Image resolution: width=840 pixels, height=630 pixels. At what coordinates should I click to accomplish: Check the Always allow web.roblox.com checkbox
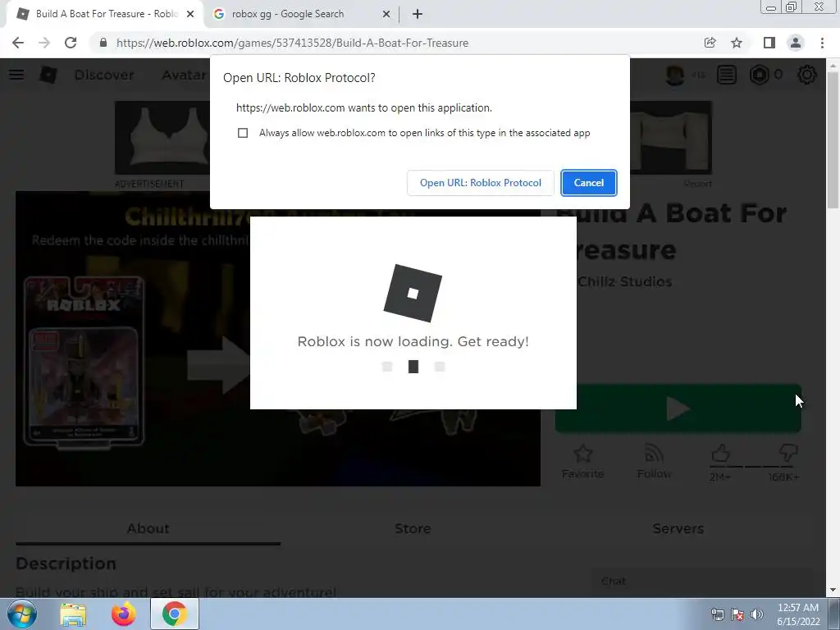point(243,133)
